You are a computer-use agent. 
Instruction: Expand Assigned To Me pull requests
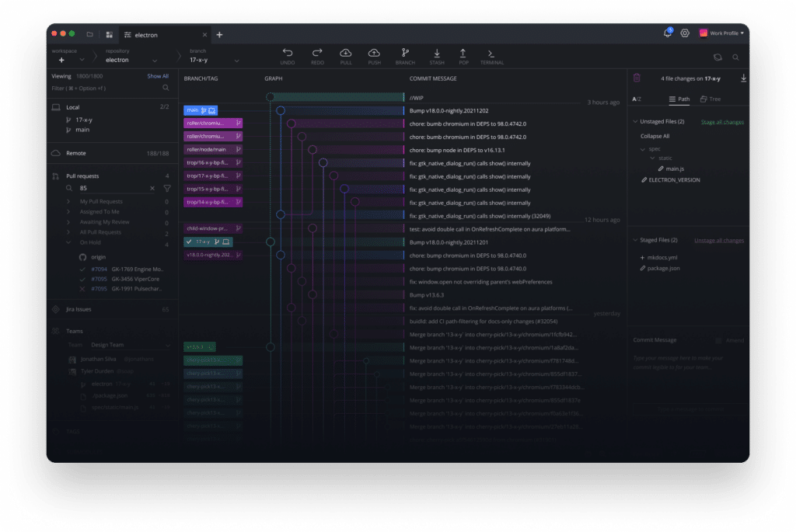68,212
